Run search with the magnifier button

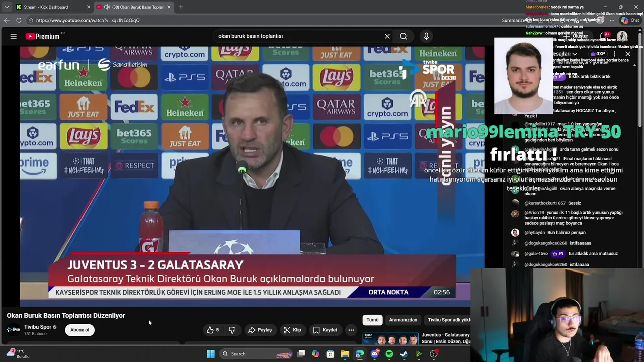pos(404,36)
